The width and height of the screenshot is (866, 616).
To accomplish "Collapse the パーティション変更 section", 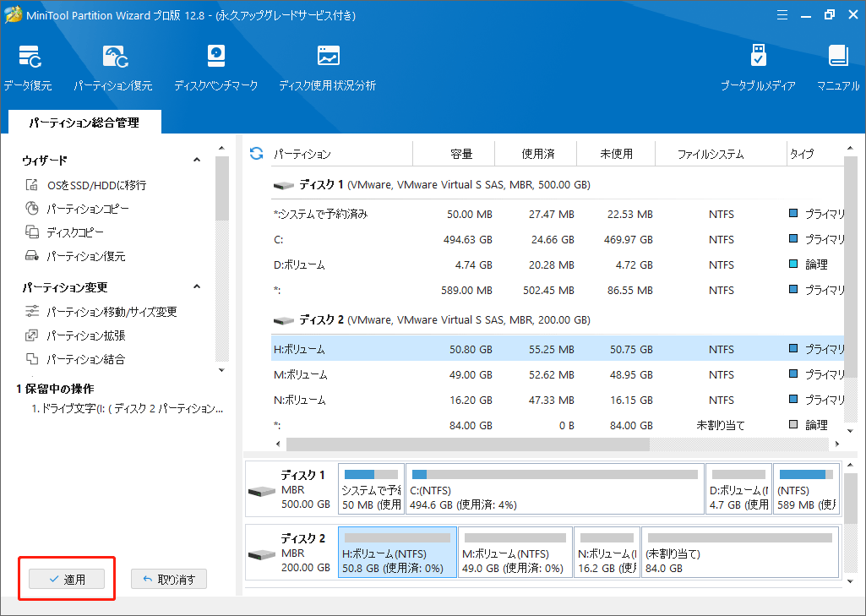I will [x=197, y=287].
